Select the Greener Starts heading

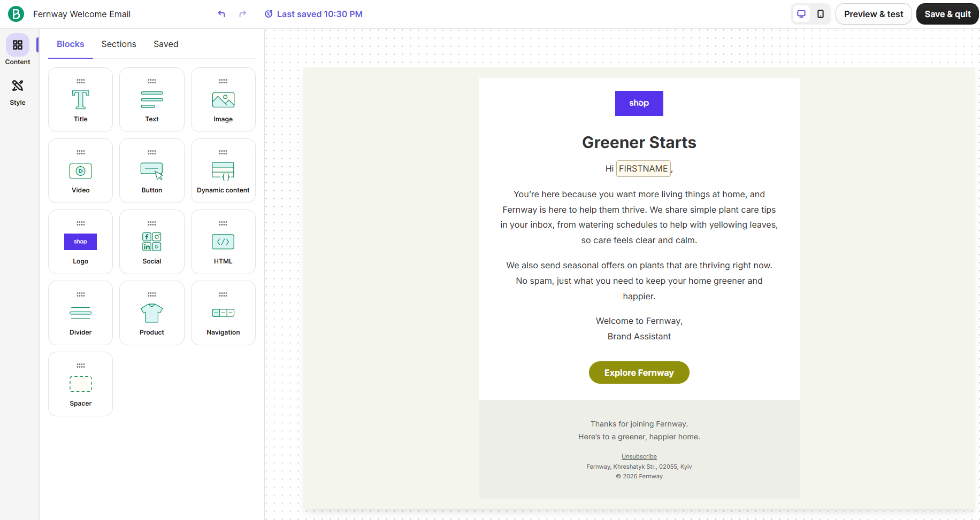click(639, 143)
